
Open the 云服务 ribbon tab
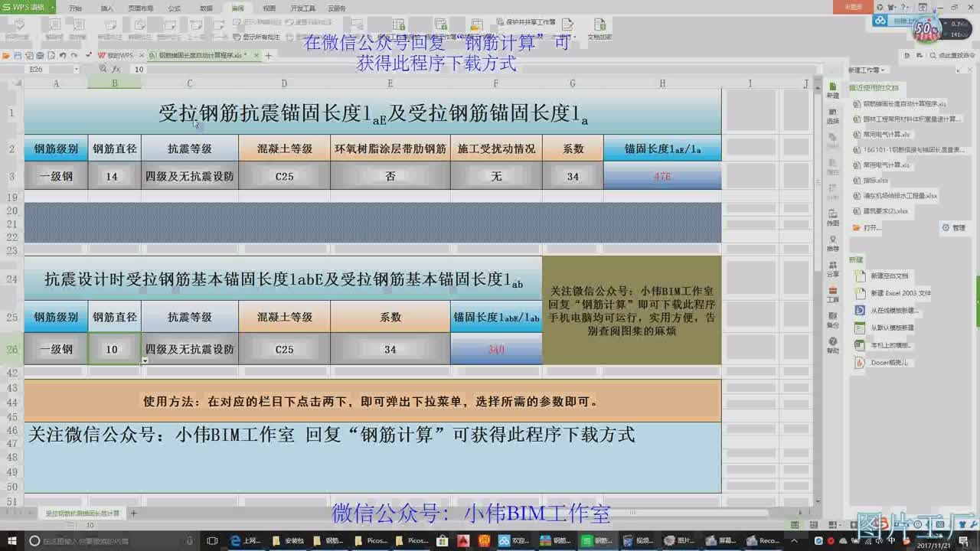click(337, 8)
